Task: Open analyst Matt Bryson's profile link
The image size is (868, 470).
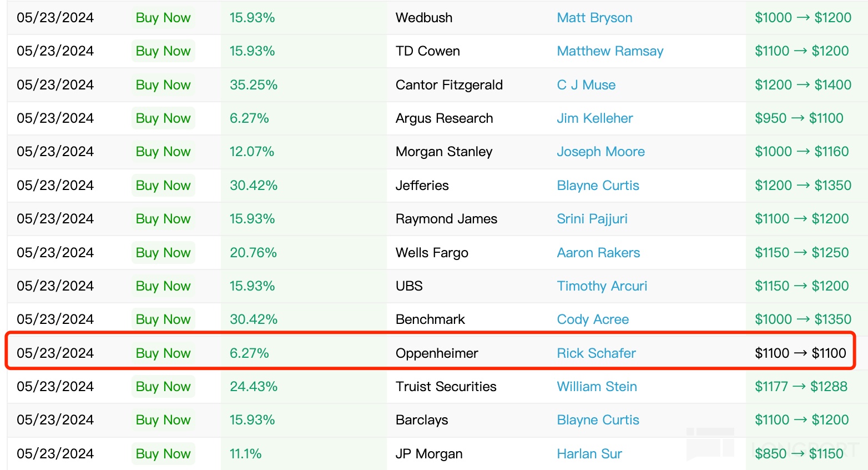Action: [x=594, y=18]
